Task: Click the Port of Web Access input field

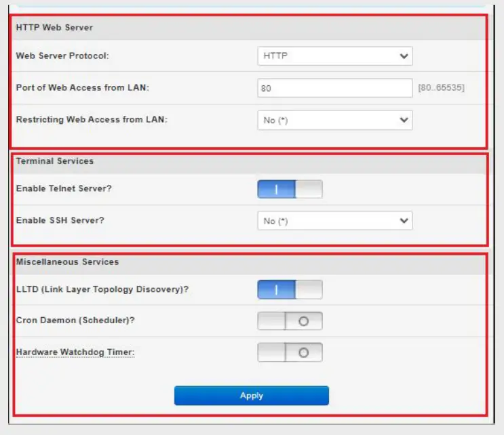Action: coord(335,88)
